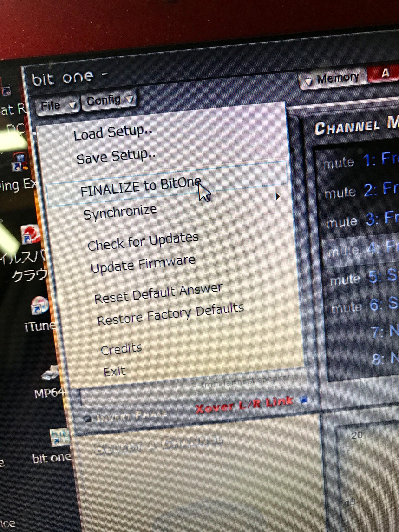The width and height of the screenshot is (399, 532).
Task: Enable the Invert Phase checkbox
Action: click(x=88, y=419)
